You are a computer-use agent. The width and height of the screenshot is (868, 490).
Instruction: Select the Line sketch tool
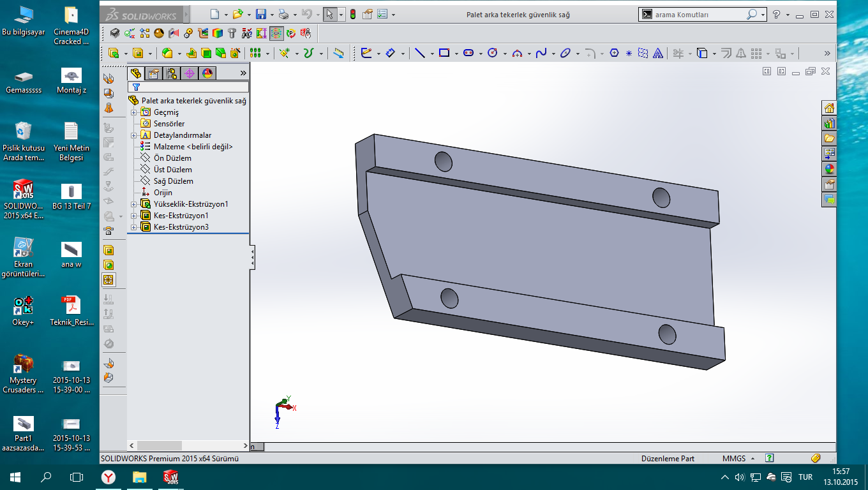click(419, 53)
